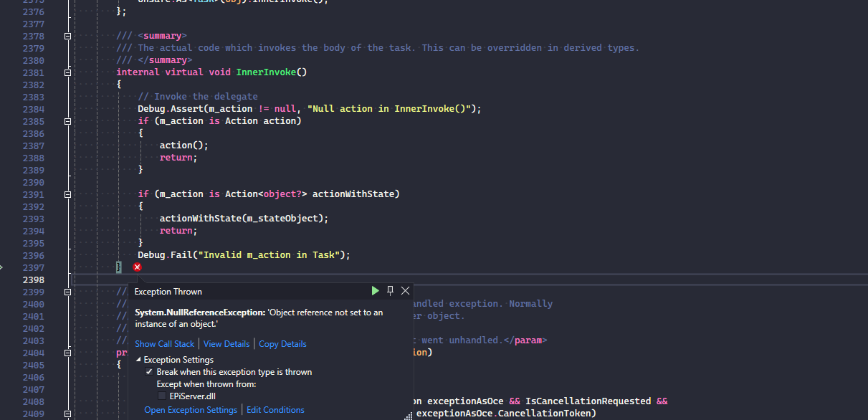This screenshot has width=868, height=420.
Task: Click the red exception error icon
Action: point(137,267)
